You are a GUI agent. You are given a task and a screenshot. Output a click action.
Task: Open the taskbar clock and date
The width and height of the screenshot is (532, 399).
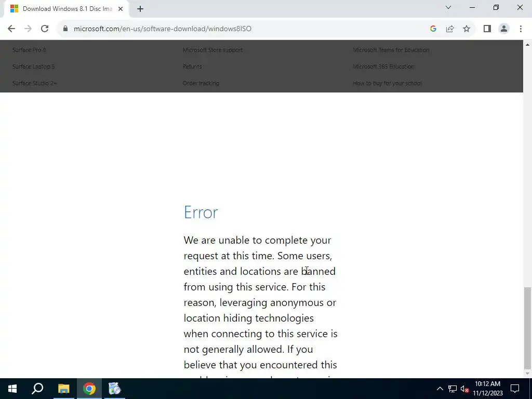coord(487,389)
